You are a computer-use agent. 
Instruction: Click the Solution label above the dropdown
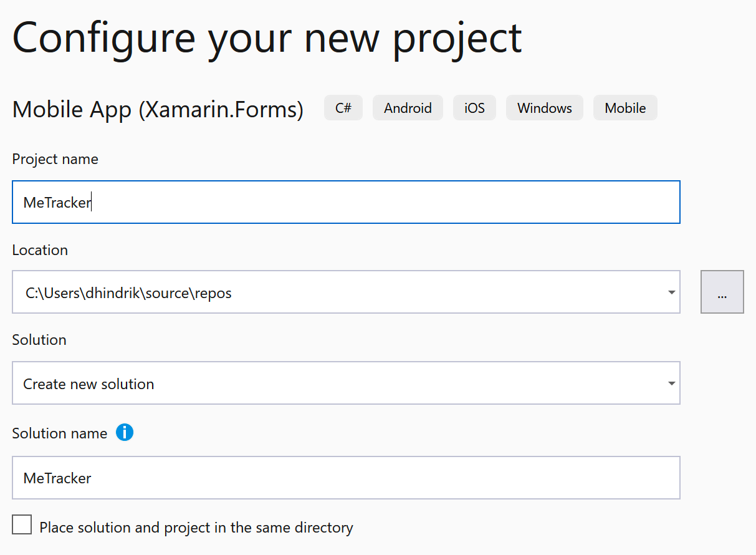click(x=39, y=340)
